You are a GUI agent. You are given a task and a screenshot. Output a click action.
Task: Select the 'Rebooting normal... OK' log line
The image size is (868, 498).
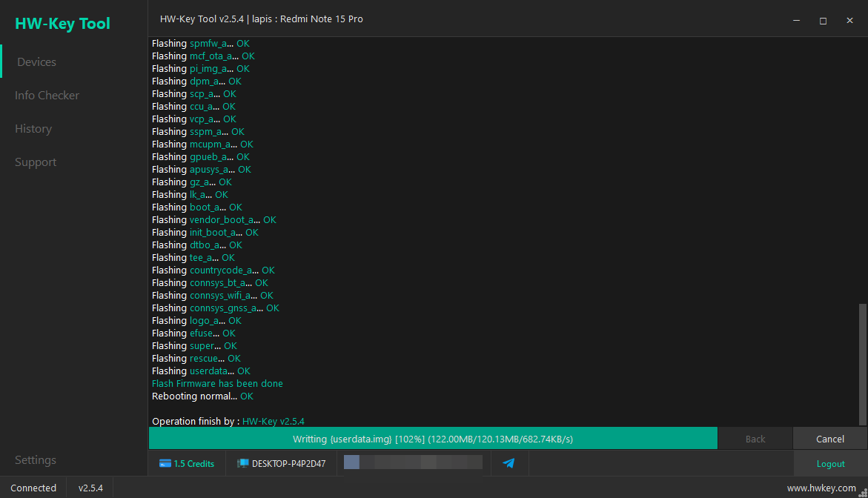point(202,396)
